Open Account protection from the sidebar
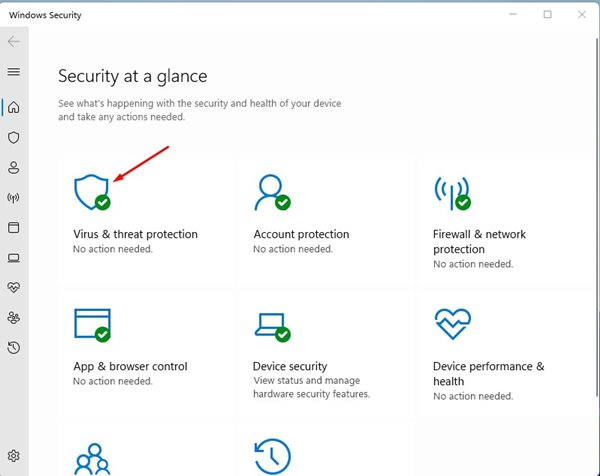This screenshot has height=476, width=600. [14, 167]
